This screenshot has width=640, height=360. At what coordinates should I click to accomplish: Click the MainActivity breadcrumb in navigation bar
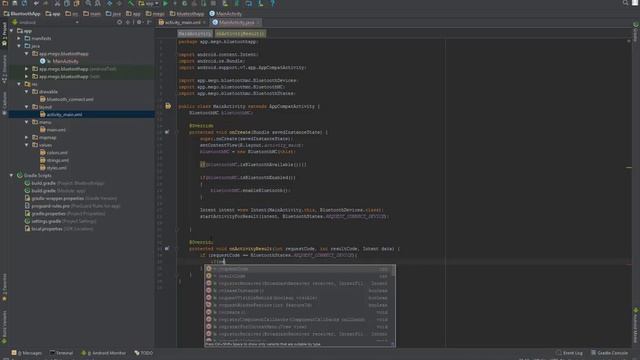click(225, 13)
